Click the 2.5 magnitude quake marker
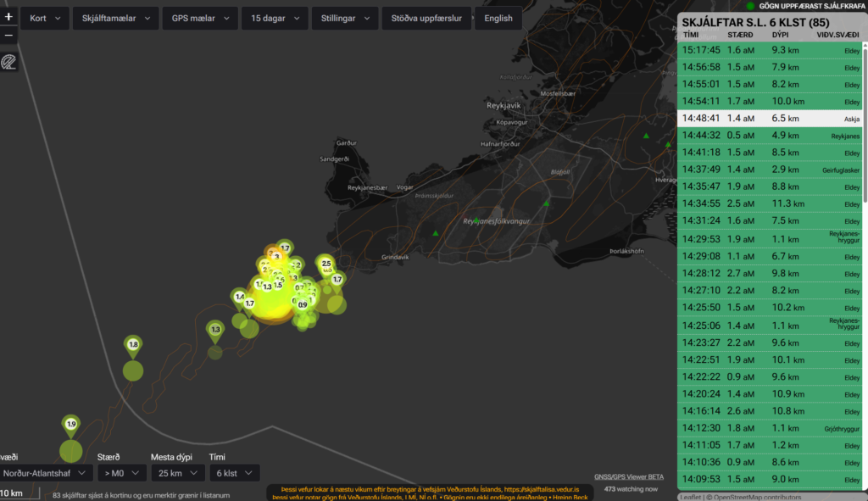868x501 pixels. pos(325,264)
